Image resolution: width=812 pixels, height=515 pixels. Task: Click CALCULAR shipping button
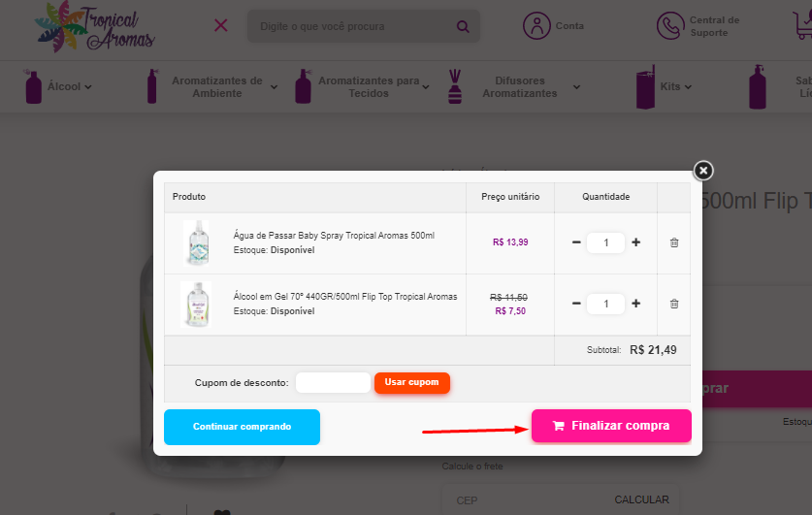641,500
